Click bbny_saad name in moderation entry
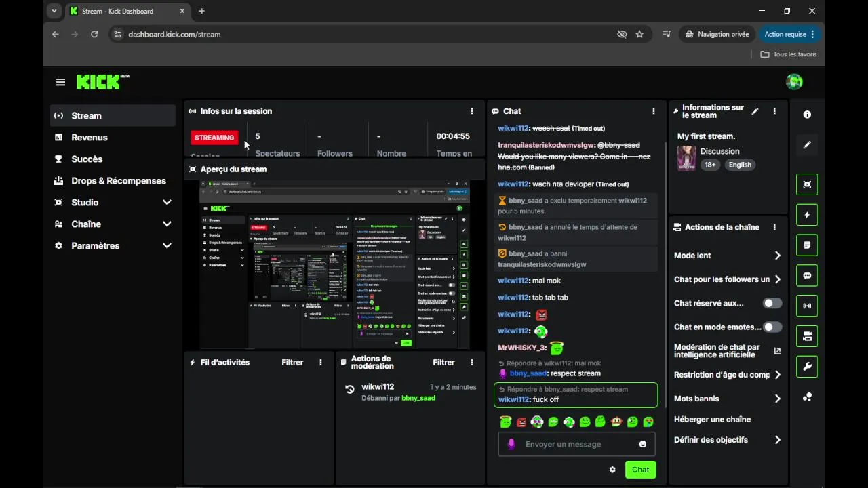Screen dimensions: 868x488 point(418,398)
